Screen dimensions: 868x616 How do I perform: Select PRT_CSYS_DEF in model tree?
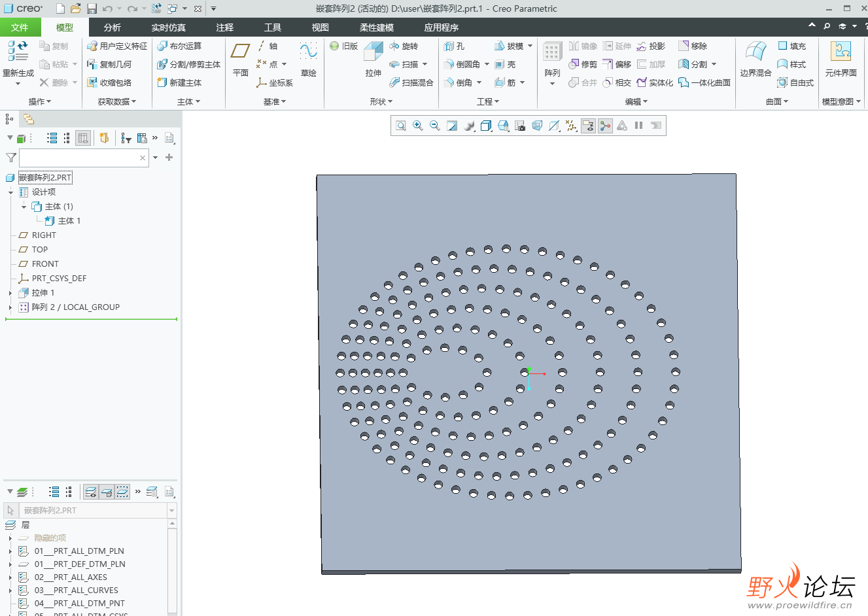[59, 279]
